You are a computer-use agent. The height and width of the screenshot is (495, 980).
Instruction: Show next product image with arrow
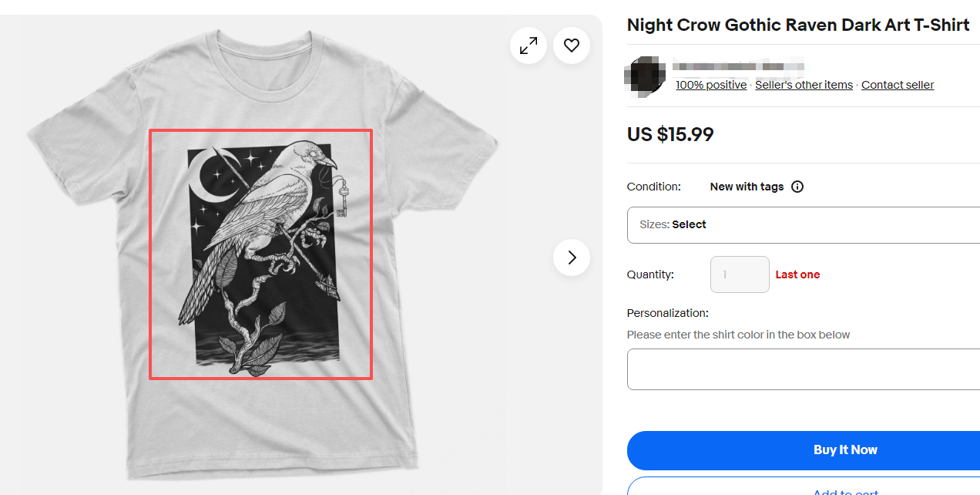572,258
